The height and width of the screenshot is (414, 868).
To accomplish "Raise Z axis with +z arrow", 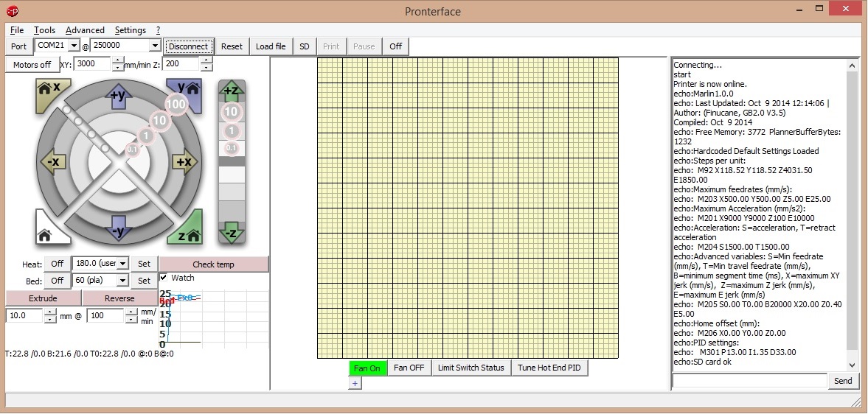I will point(232,90).
